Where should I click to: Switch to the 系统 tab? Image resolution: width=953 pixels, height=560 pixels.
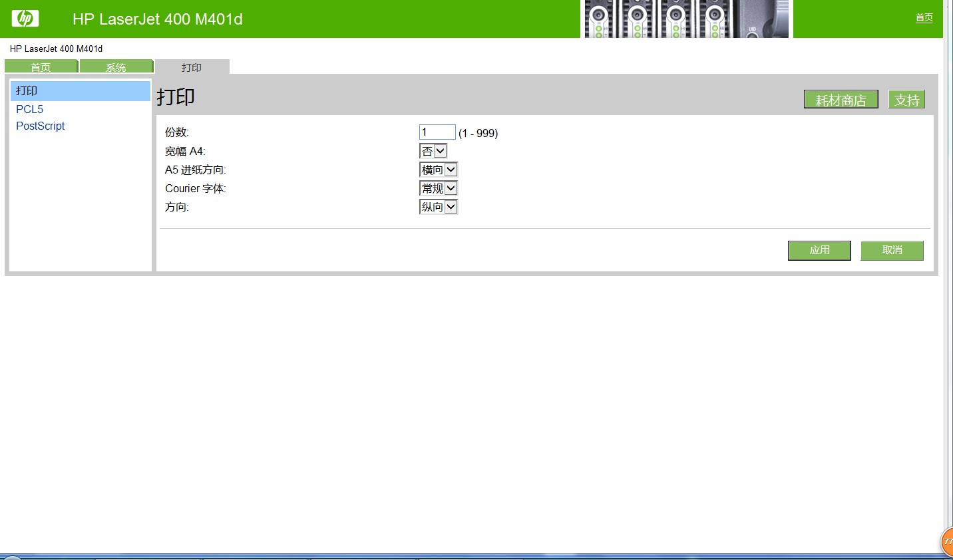(x=116, y=67)
